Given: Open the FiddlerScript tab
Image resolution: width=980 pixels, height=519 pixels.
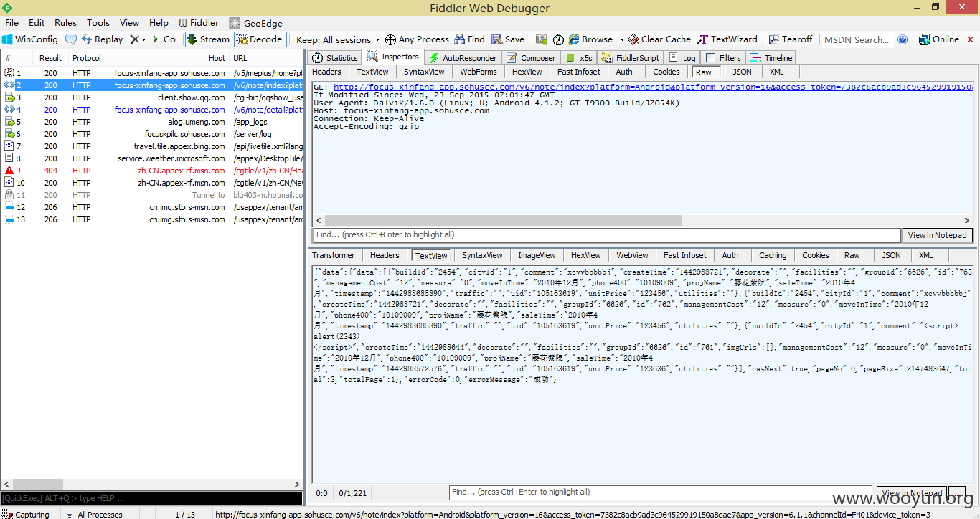Looking at the screenshot, I should [630, 58].
